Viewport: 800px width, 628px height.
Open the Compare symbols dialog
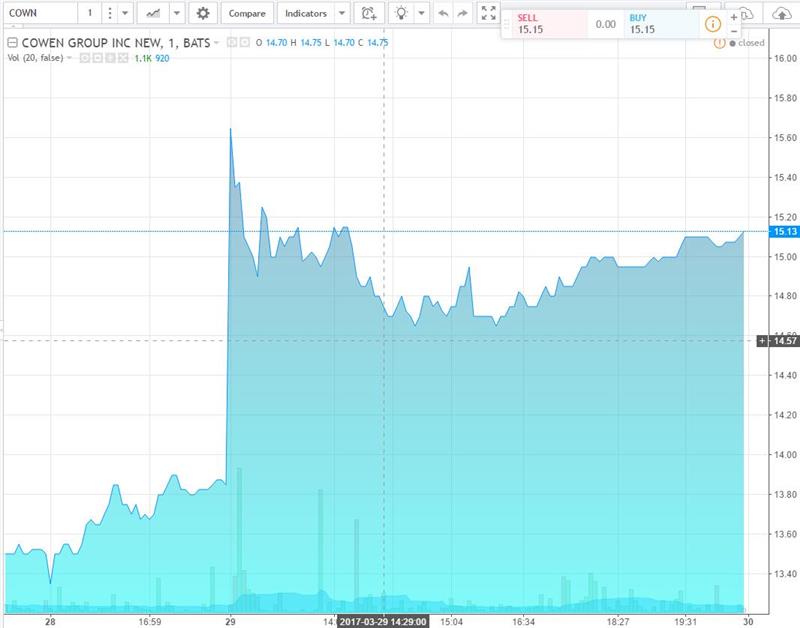click(246, 14)
